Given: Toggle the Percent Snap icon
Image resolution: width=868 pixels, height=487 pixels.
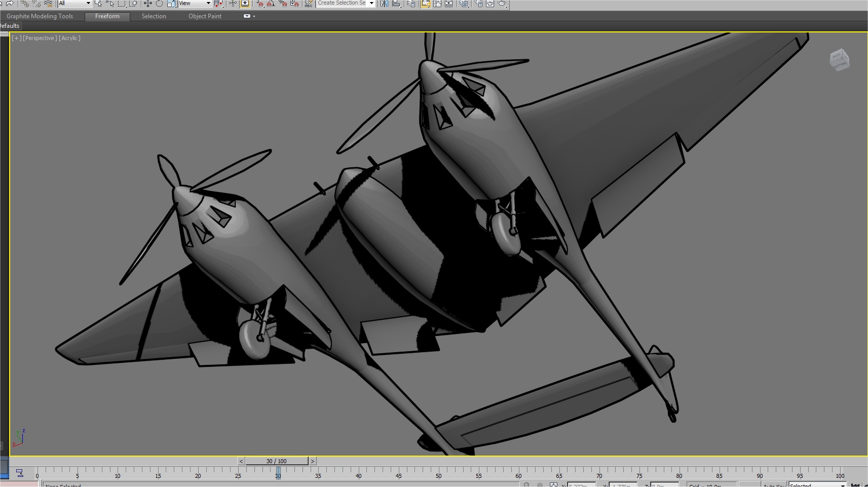Looking at the screenshot, I should coord(282,4).
